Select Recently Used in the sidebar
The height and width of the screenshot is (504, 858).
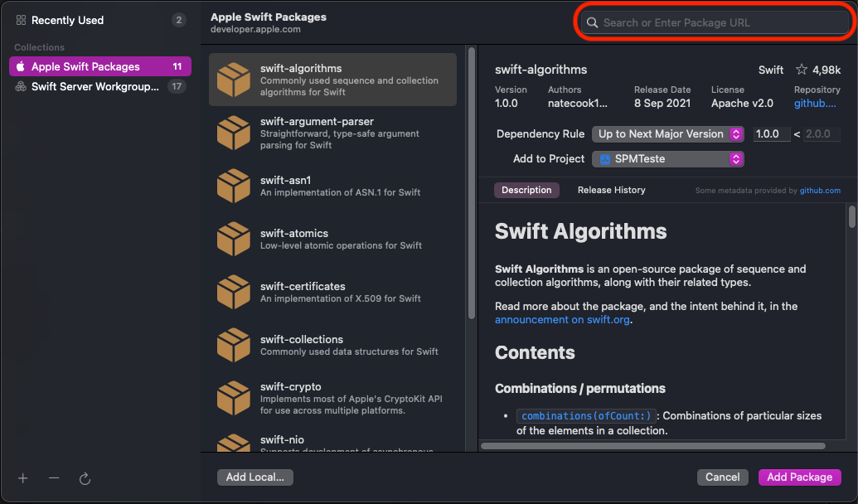pos(100,20)
